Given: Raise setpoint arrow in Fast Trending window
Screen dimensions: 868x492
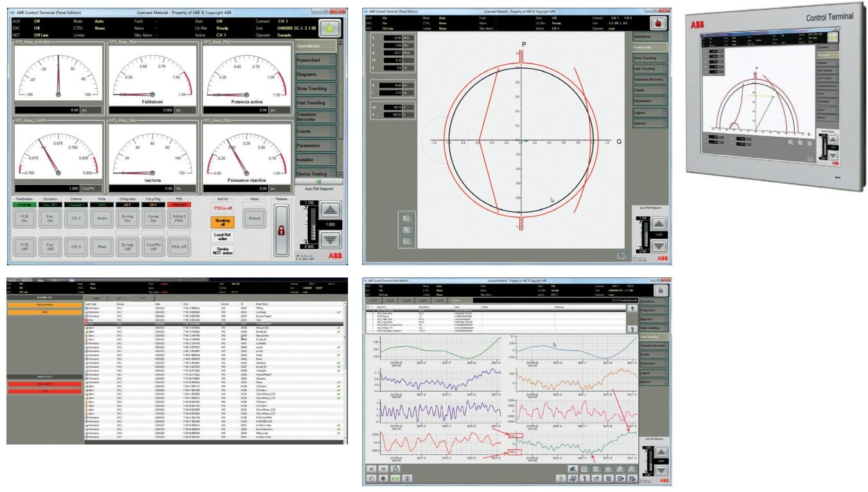Looking at the screenshot, I should [660, 453].
